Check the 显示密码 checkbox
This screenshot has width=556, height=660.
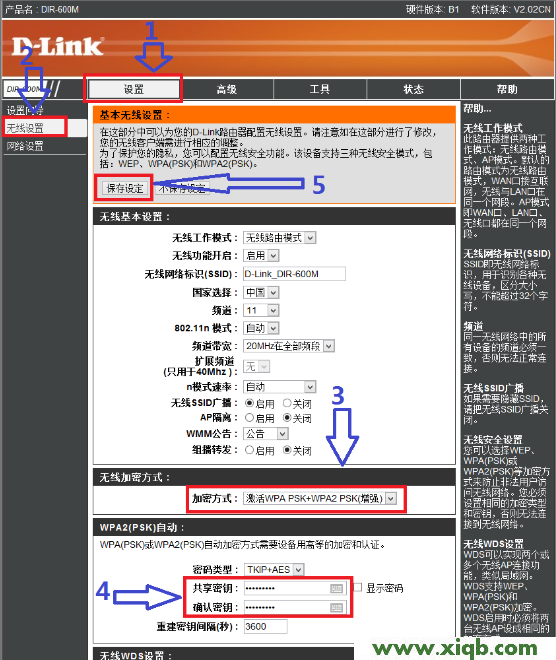point(358,587)
